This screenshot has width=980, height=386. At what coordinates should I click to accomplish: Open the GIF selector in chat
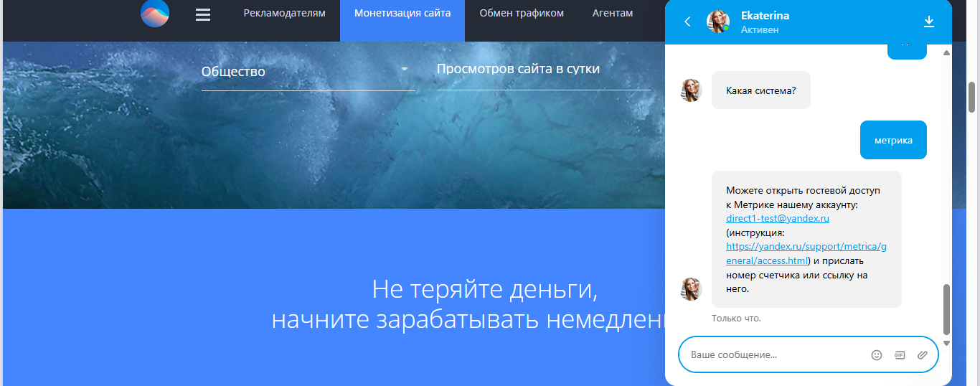(x=900, y=354)
